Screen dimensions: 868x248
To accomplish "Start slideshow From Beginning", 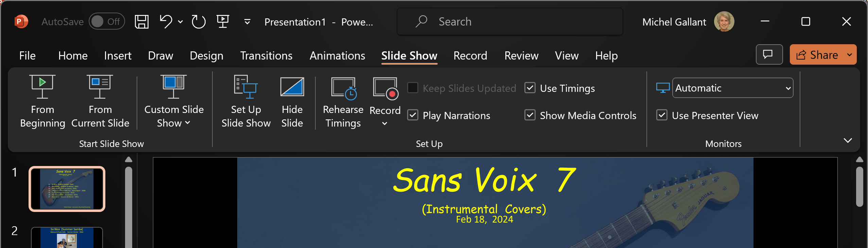I will coord(42,101).
